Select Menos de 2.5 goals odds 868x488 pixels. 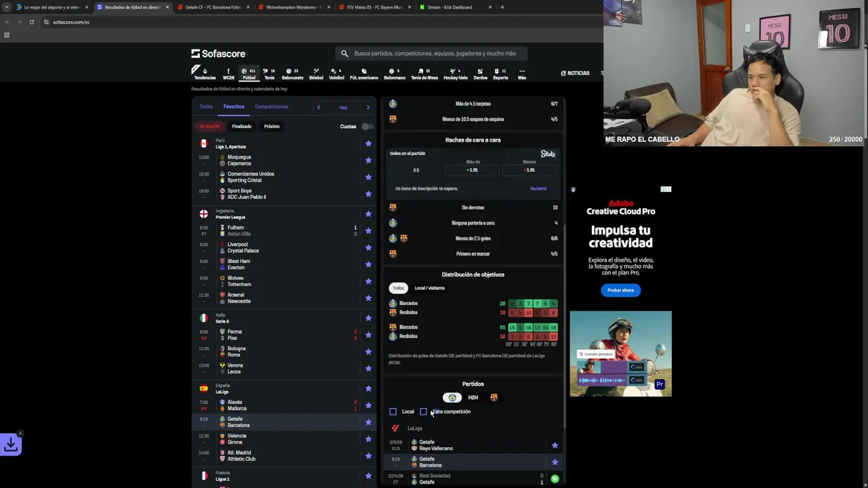pos(530,169)
